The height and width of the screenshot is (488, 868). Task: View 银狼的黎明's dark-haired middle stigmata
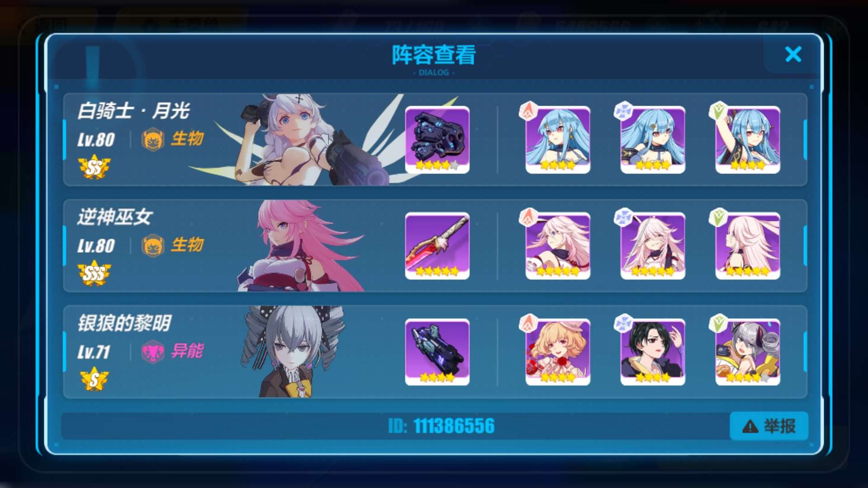click(x=652, y=352)
